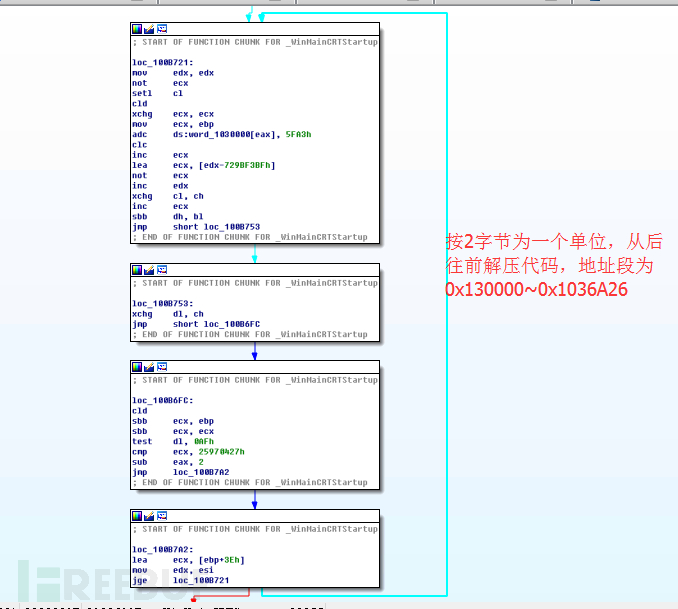The width and height of the screenshot is (678, 609).
Task: Open the color palette icon of loc_100B753 node
Action: (x=137, y=270)
